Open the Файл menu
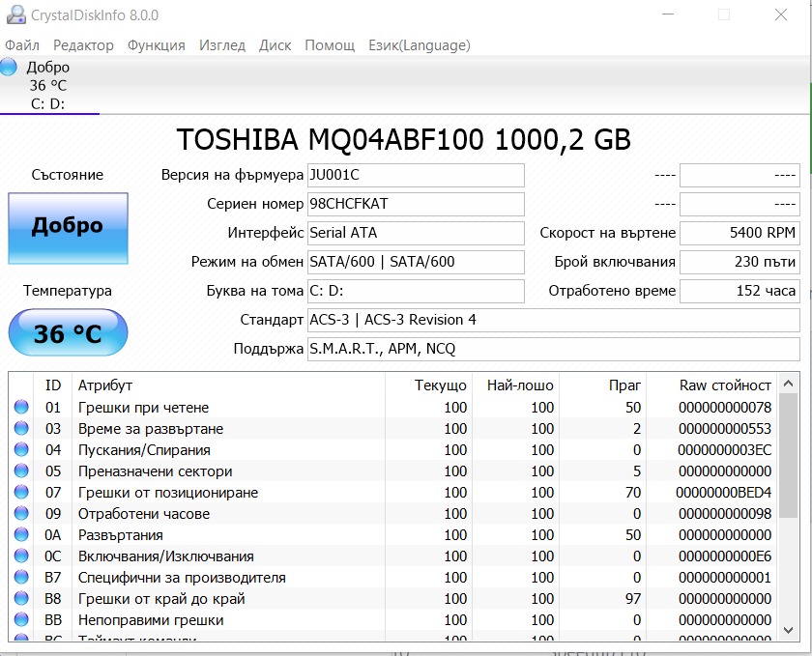Viewport: 812px width, 656px height. pyautogui.click(x=22, y=45)
